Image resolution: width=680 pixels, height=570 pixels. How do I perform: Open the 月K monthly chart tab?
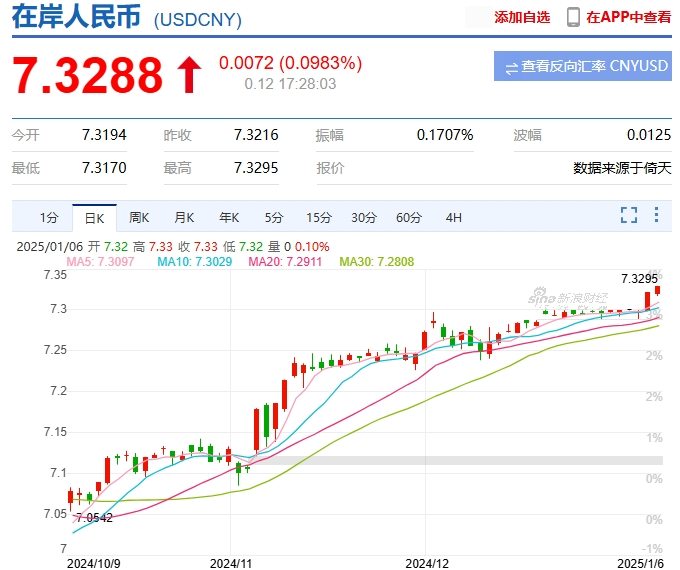(x=184, y=217)
